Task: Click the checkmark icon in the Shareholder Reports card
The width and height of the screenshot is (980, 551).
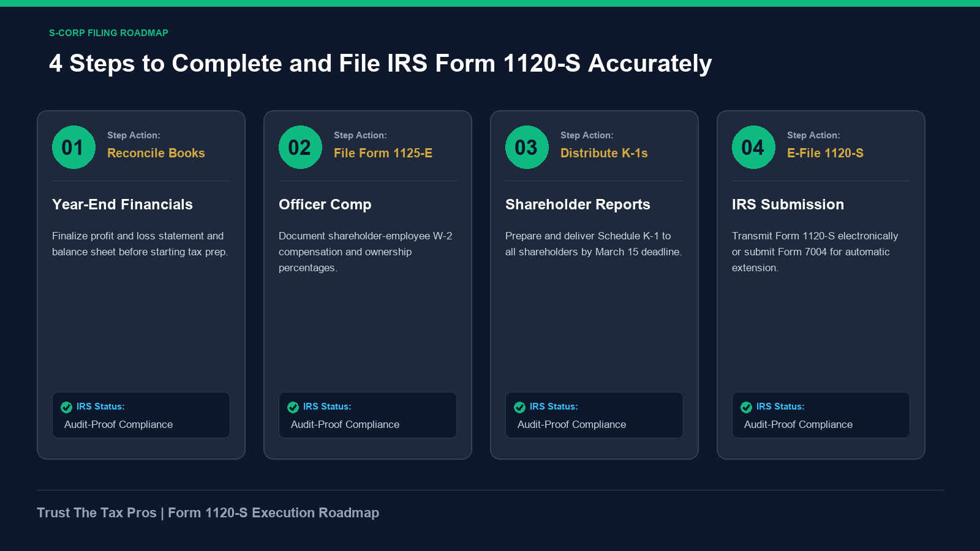Action: 520,407
